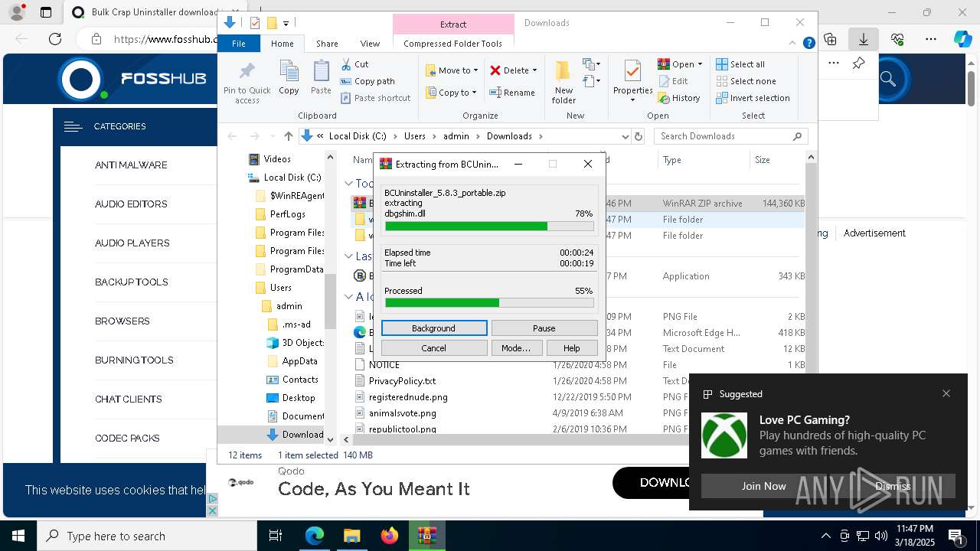Open the Copy to dropdown
Image resolution: width=980 pixels, height=551 pixels.
coord(452,93)
